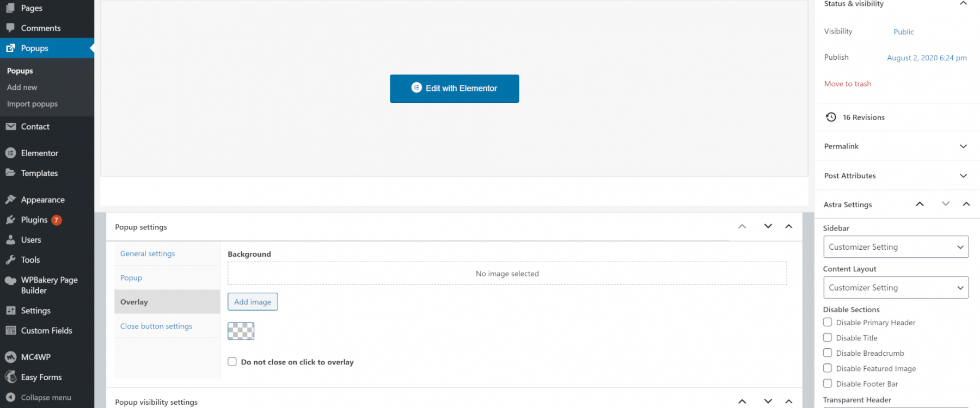Open 16 Revisions link
The width and height of the screenshot is (980, 408).
(x=863, y=117)
